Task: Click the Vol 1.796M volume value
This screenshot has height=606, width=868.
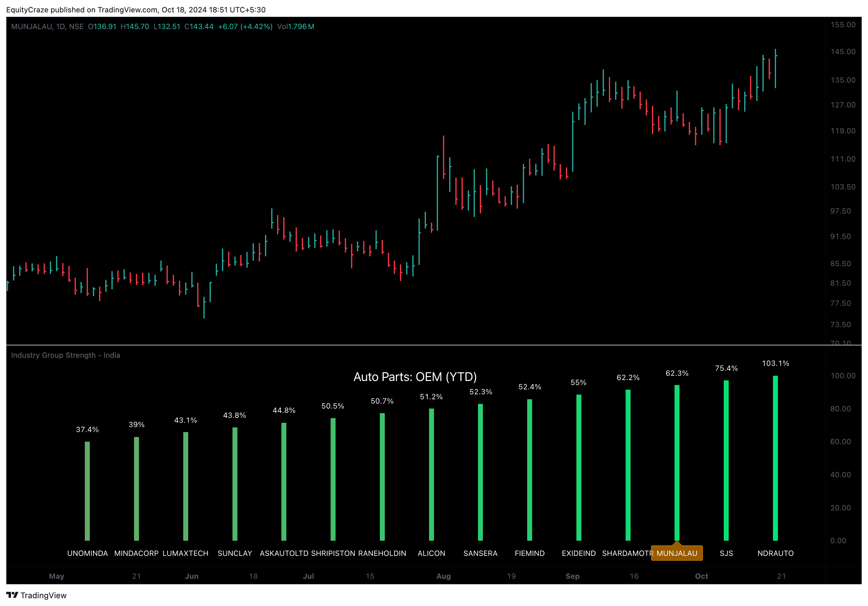Action: click(x=296, y=27)
